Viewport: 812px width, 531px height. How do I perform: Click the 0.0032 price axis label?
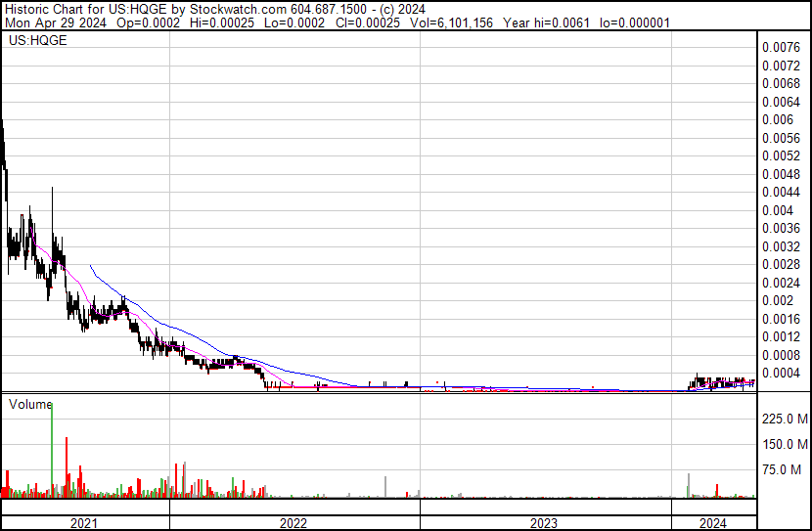click(781, 246)
